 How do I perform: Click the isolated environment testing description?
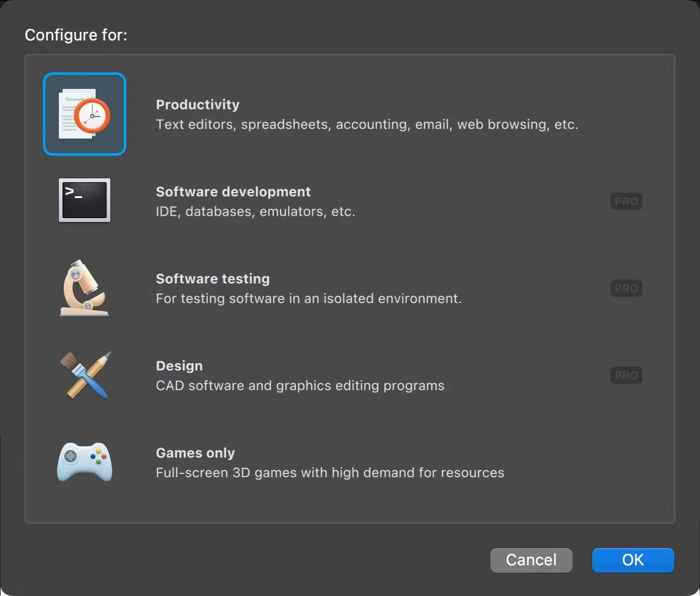(308, 299)
